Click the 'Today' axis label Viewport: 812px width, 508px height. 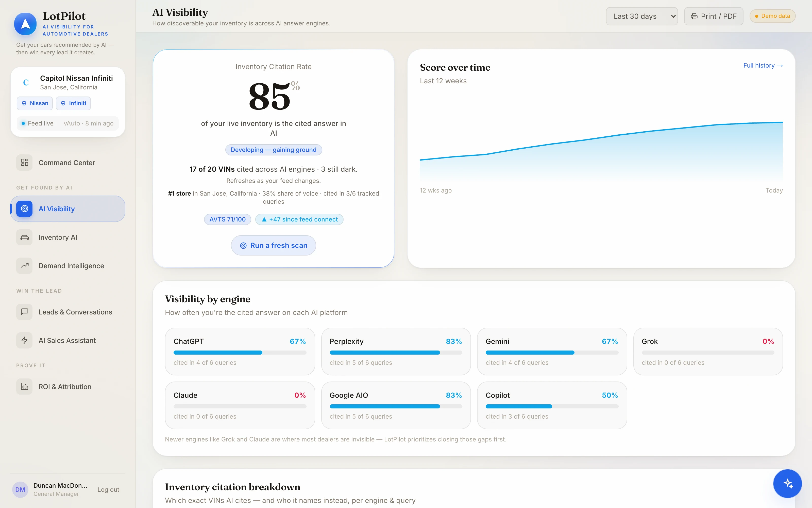[774, 190]
